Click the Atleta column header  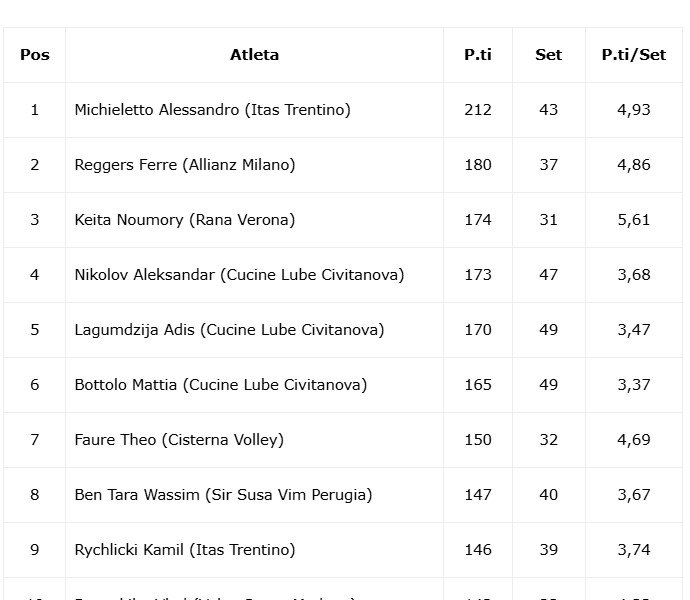point(254,55)
